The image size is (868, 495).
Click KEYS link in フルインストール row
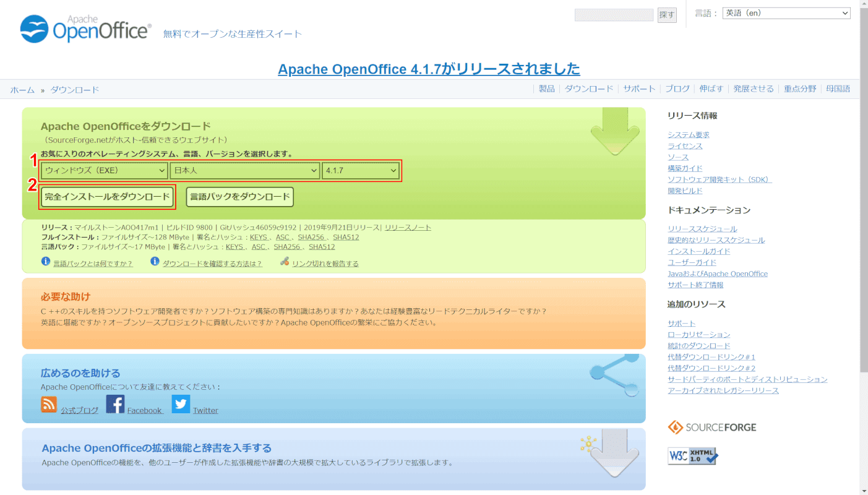tap(260, 237)
